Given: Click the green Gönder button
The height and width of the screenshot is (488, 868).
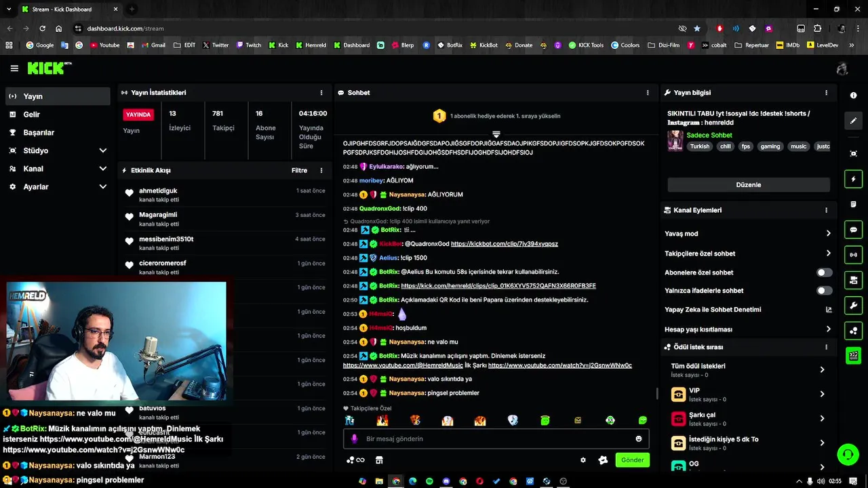Looking at the screenshot, I should (x=632, y=460).
